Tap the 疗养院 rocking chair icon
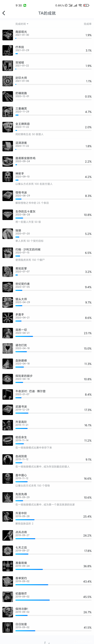Screen dimensions: 94x644 point(8,50)
